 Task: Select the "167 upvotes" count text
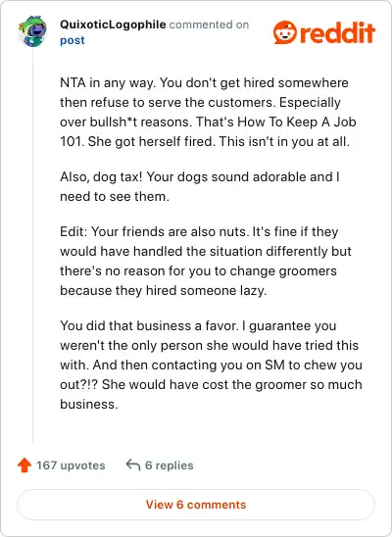tap(71, 465)
